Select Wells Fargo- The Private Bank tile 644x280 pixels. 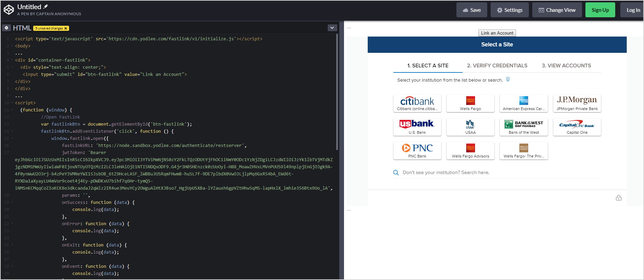click(x=524, y=151)
